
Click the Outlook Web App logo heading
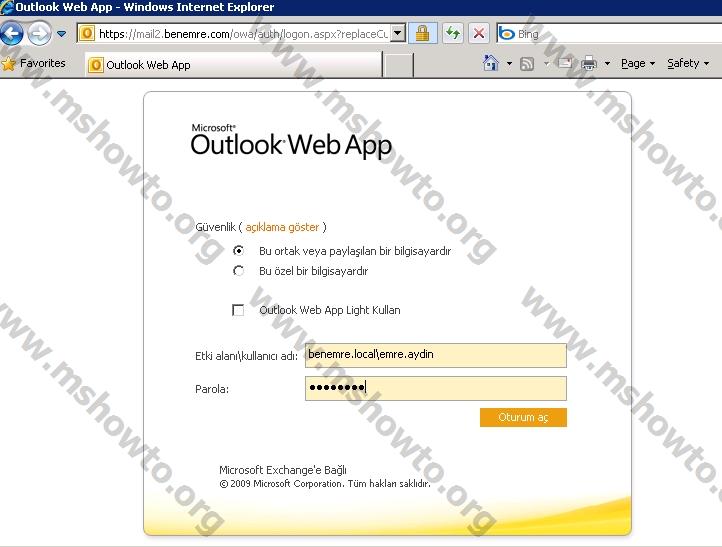[x=291, y=141]
